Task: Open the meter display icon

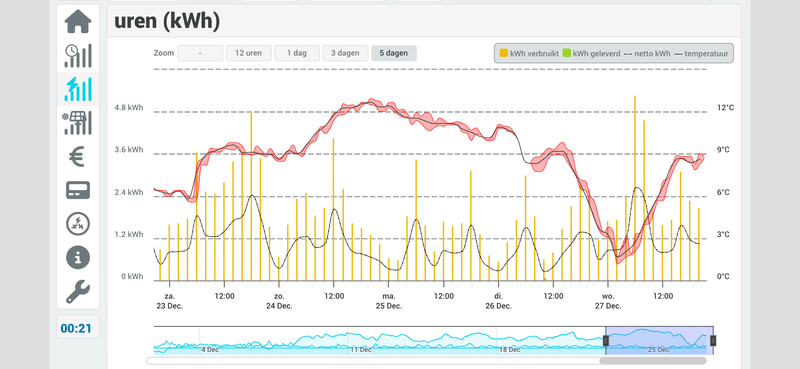Action: [x=78, y=190]
